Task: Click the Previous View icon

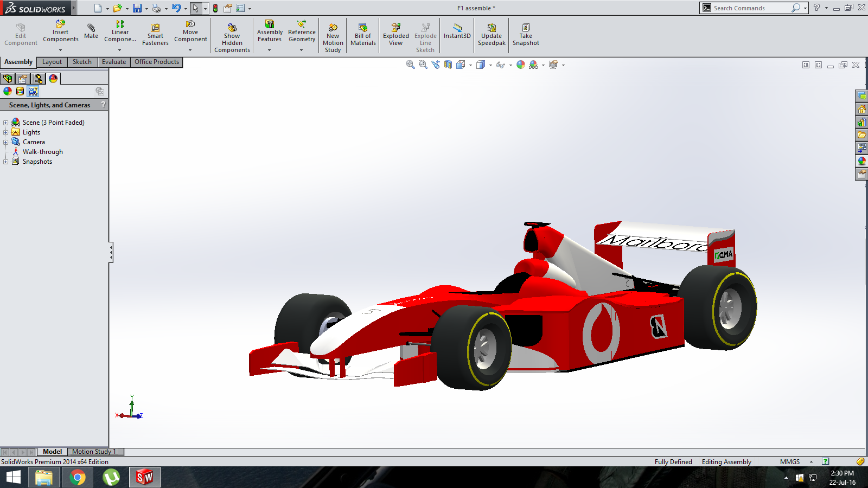Action: (436, 65)
